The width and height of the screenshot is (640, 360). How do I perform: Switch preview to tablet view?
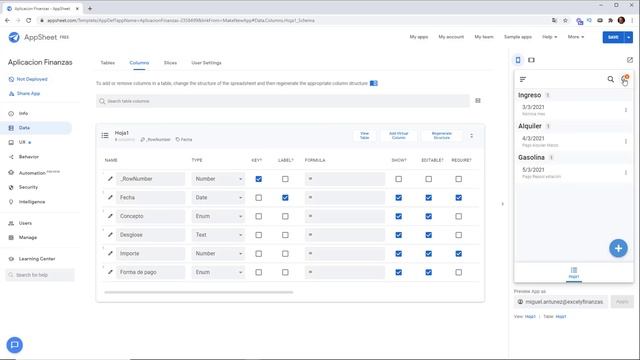tap(531, 60)
